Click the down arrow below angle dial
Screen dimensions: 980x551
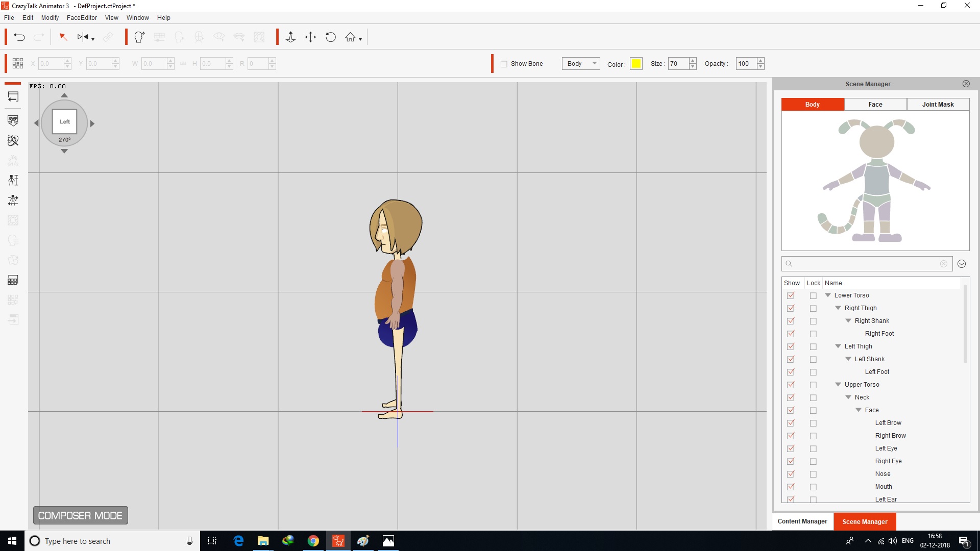(x=64, y=151)
